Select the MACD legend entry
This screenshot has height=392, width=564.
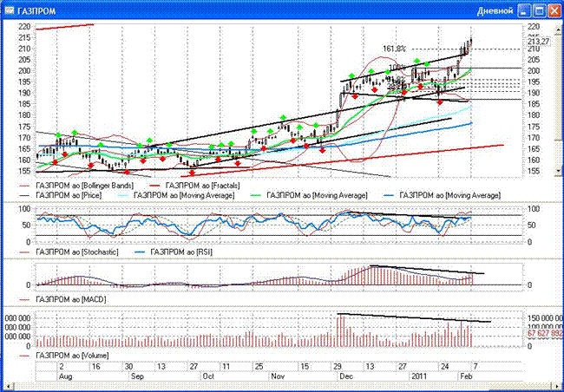[x=62, y=299]
